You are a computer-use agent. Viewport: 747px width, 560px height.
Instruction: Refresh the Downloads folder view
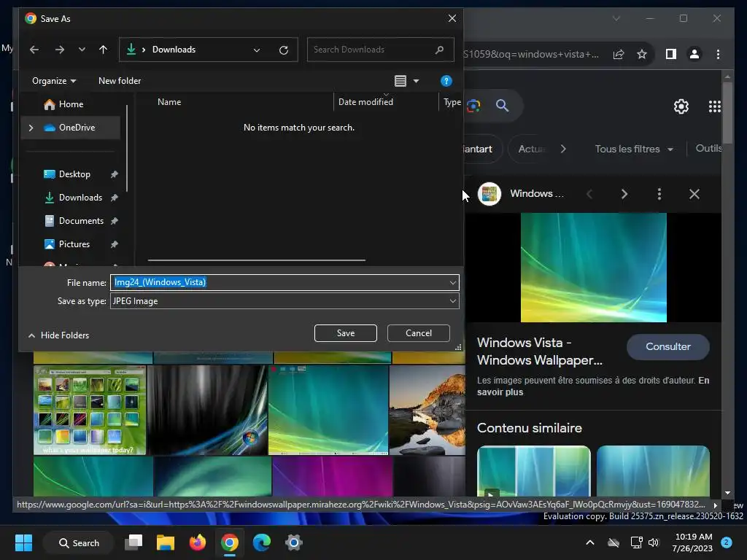[284, 50]
